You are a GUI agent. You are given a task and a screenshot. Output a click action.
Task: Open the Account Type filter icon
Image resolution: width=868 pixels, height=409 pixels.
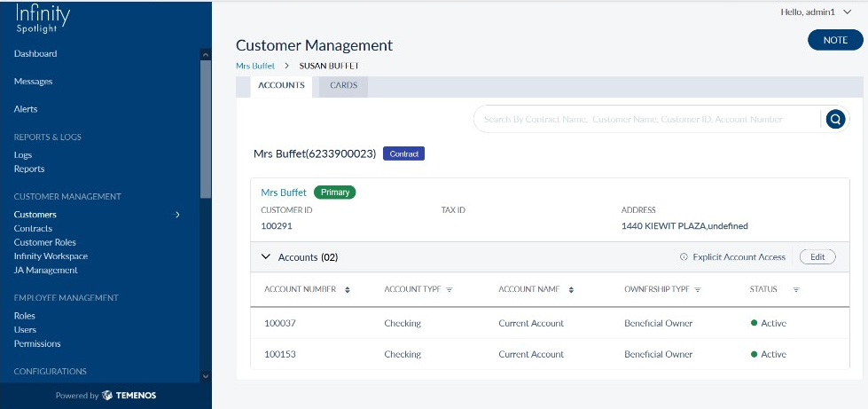tap(450, 289)
